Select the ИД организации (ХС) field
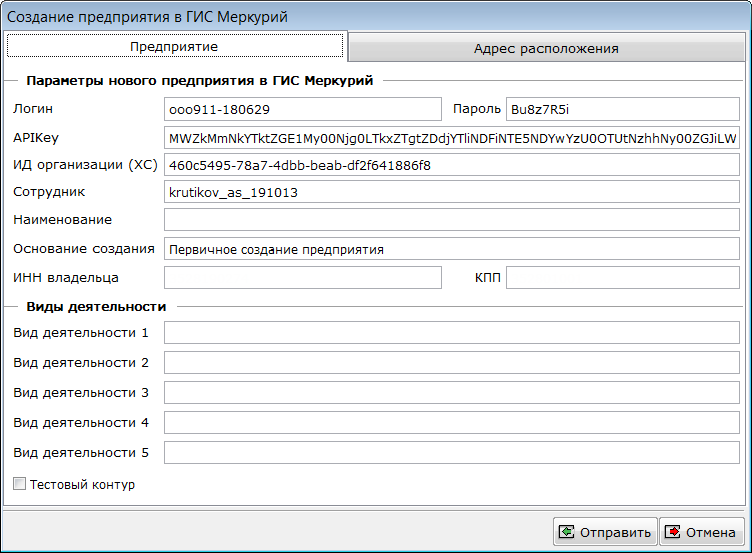Screen dimensions: 752x553 (452, 165)
